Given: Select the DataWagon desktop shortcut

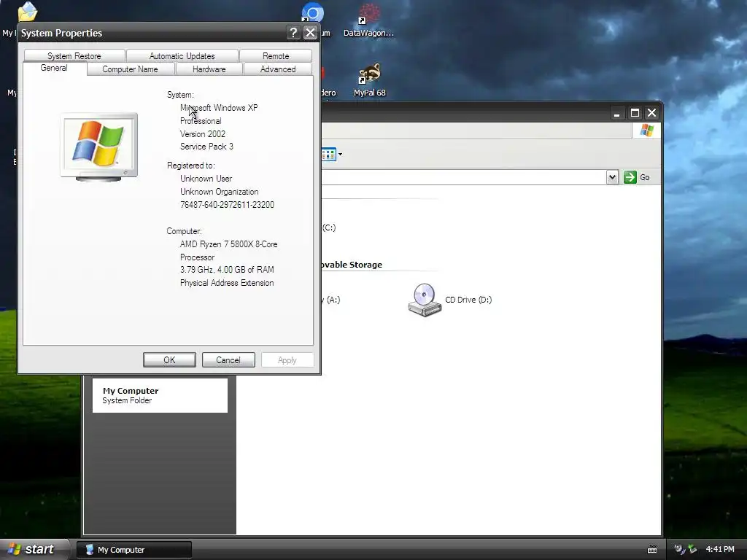Looking at the screenshot, I should [x=368, y=20].
